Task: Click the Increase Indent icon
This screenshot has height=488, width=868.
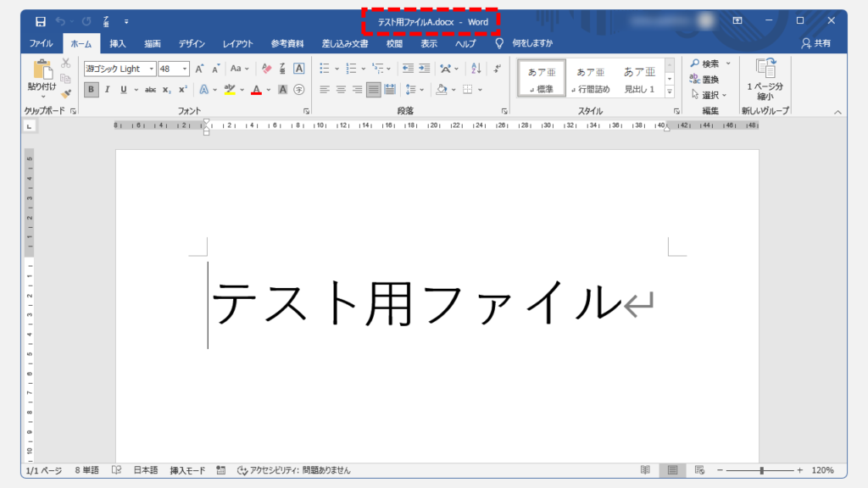Action: click(424, 69)
